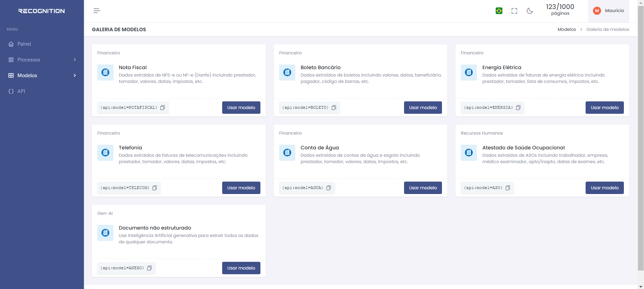Click the Boleto Bancário title
The image size is (644, 289).
pos(320,67)
